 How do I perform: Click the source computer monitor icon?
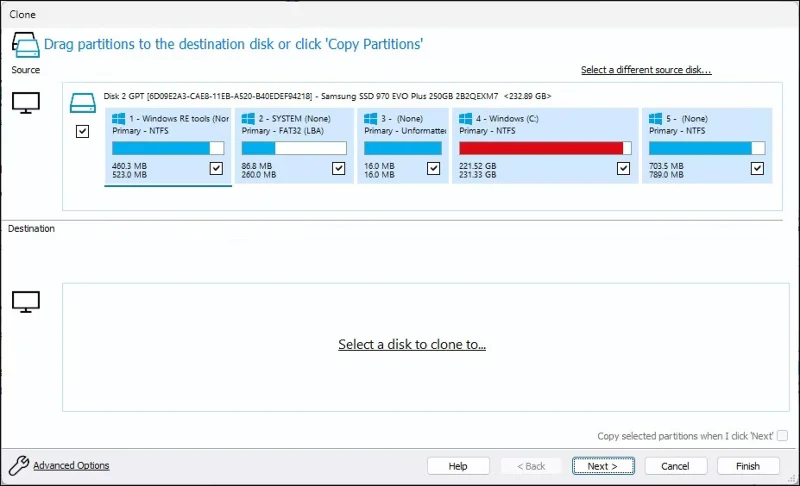25,101
